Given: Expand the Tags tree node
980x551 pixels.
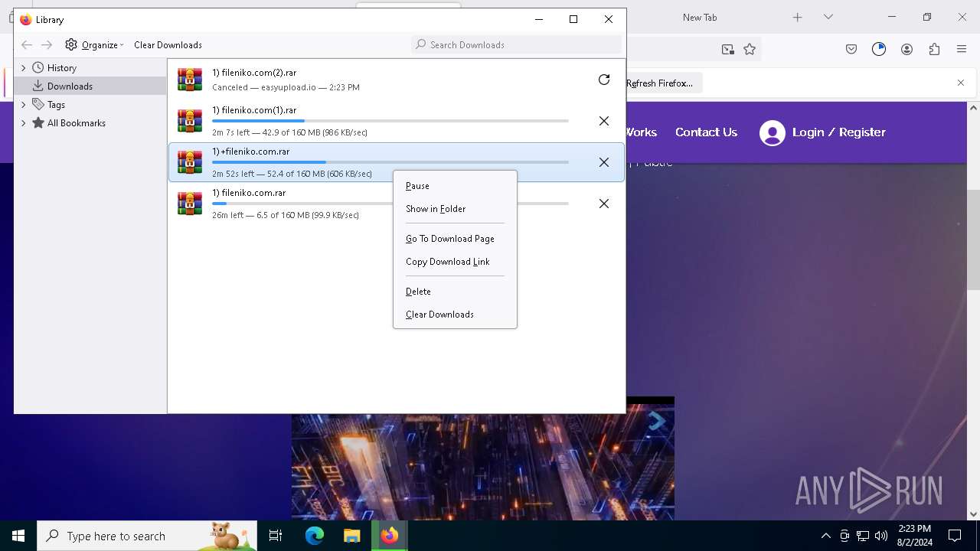Looking at the screenshot, I should point(24,105).
